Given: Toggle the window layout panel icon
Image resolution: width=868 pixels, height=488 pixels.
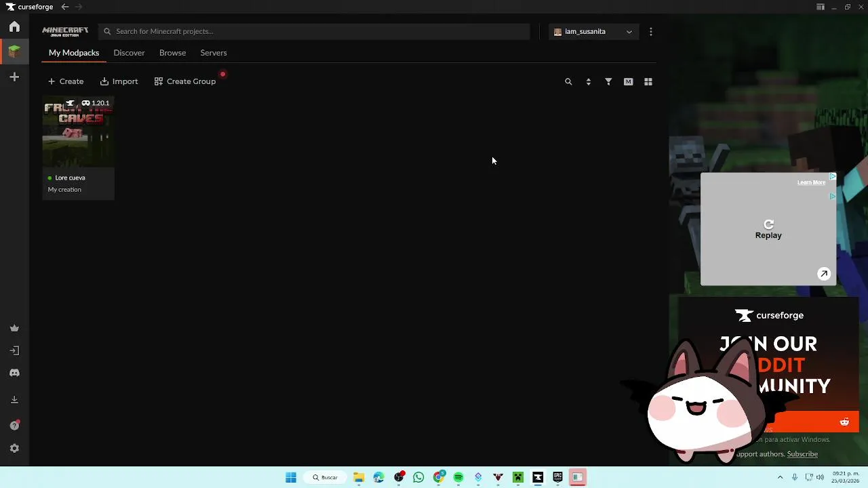Looking at the screenshot, I should point(821,7).
